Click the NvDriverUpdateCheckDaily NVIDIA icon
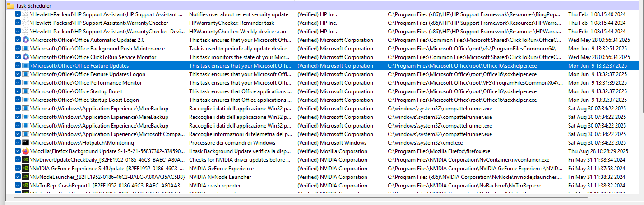644x205 pixels. click(26, 160)
